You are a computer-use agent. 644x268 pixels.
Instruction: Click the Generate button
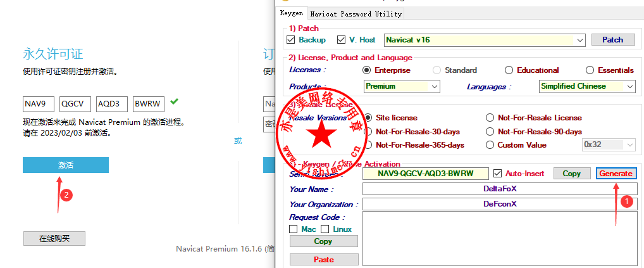point(616,174)
